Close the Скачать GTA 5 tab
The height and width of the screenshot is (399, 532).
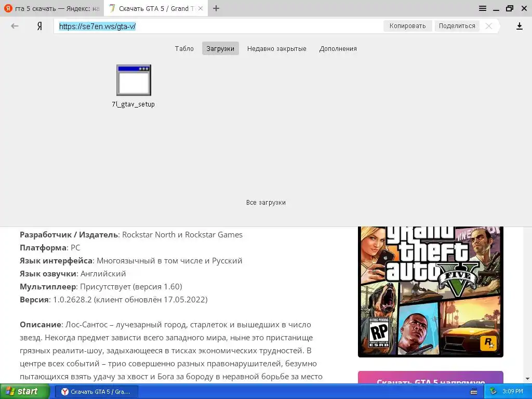tap(201, 8)
